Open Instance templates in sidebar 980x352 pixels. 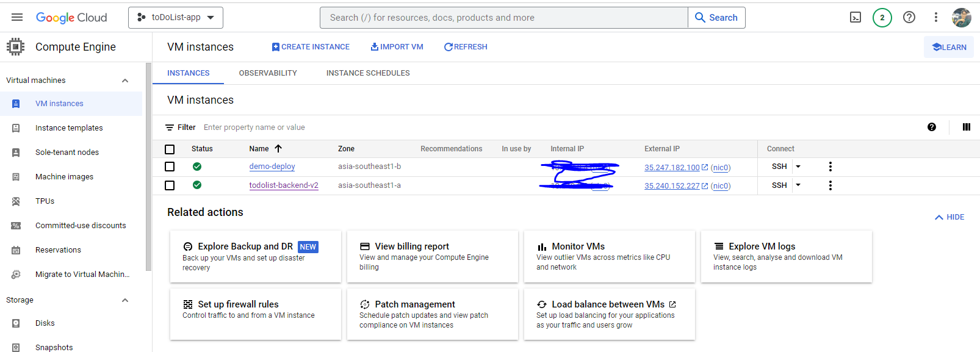point(69,128)
